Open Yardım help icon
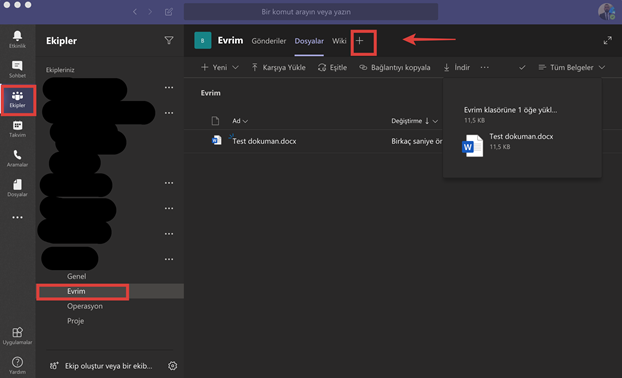The width and height of the screenshot is (622, 378). [x=17, y=365]
